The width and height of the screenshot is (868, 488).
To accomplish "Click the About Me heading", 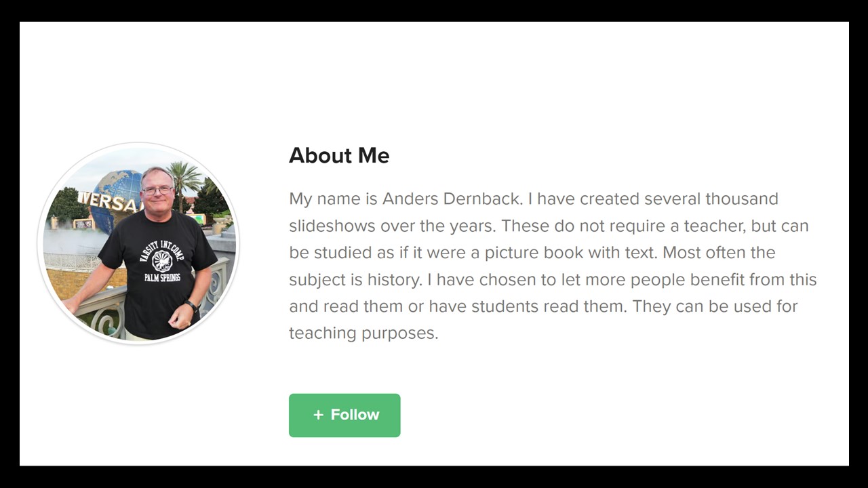I will [x=339, y=155].
